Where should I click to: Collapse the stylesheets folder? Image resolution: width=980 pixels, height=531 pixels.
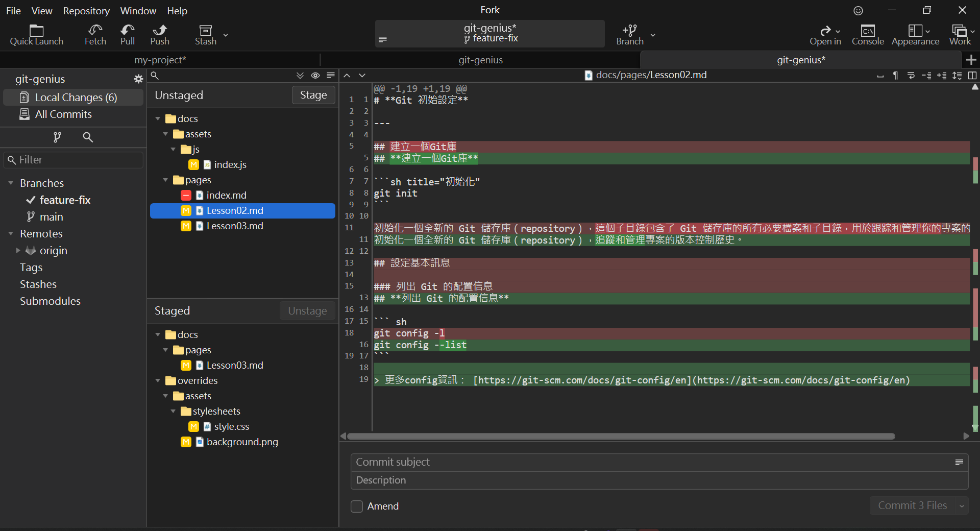(x=173, y=411)
